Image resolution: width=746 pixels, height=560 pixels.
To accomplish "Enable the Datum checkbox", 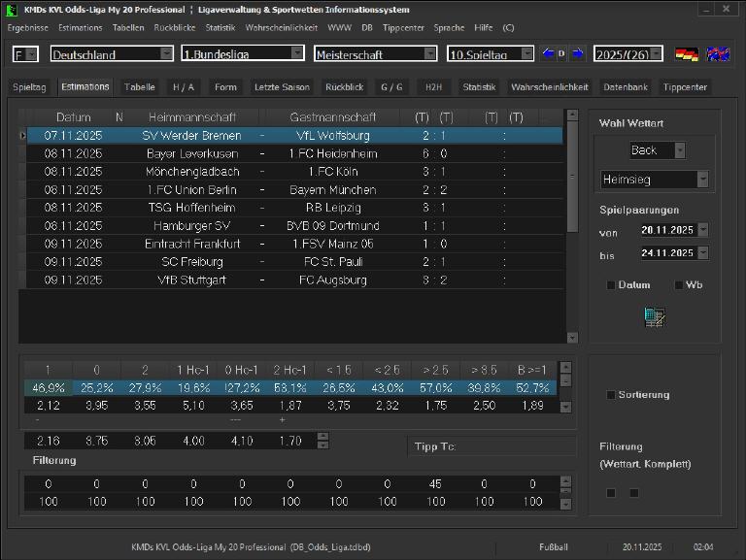I will [611, 285].
